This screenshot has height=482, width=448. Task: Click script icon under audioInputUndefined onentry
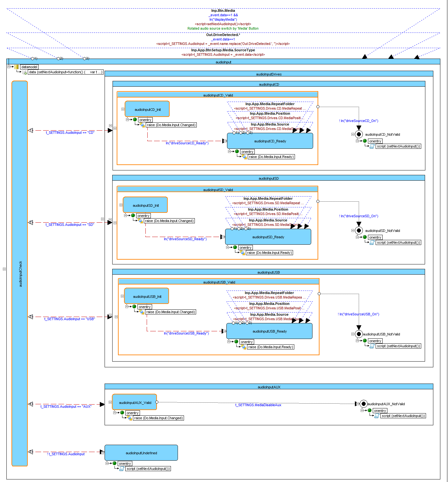[121, 469]
